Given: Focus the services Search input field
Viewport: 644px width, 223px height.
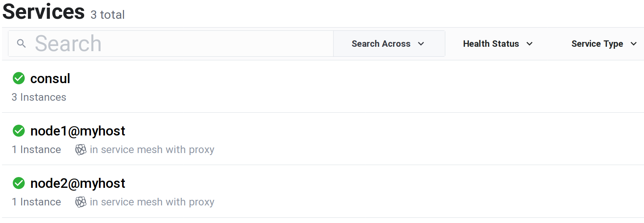Looking at the screenshot, I should pos(180,44).
